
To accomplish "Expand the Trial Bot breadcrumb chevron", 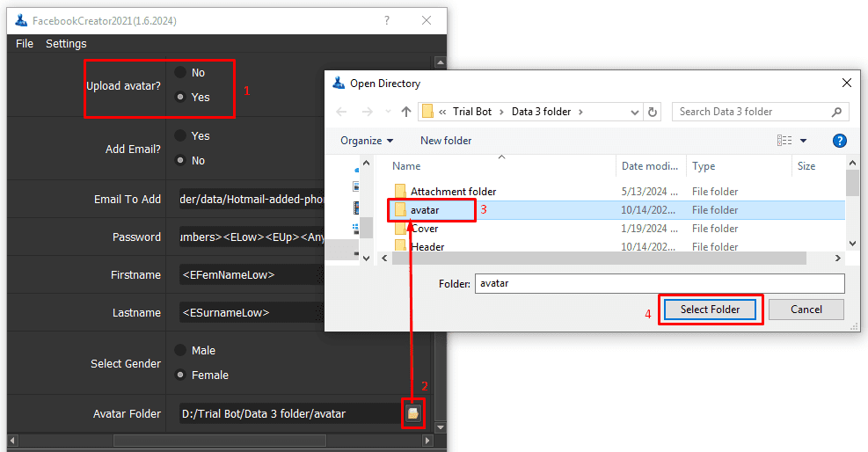I will coord(501,112).
